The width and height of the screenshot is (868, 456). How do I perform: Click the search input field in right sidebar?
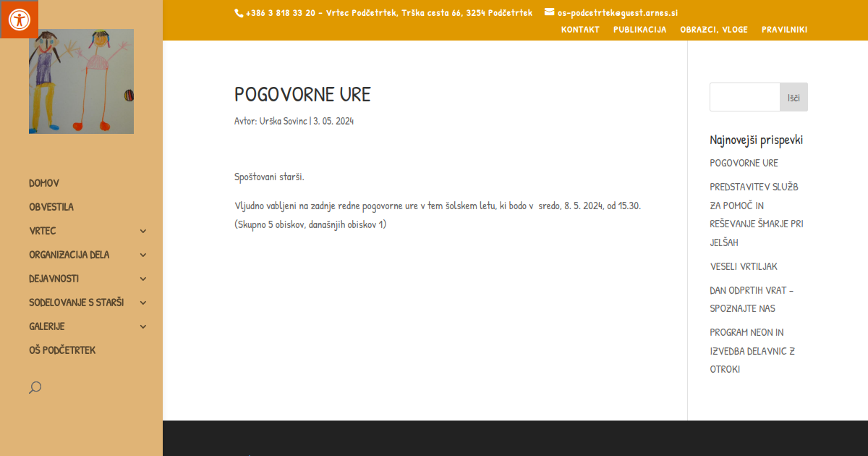click(x=744, y=97)
